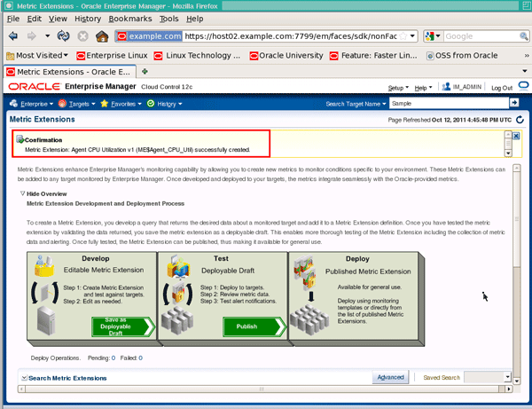Open the Search Target Name dropdown

point(356,104)
